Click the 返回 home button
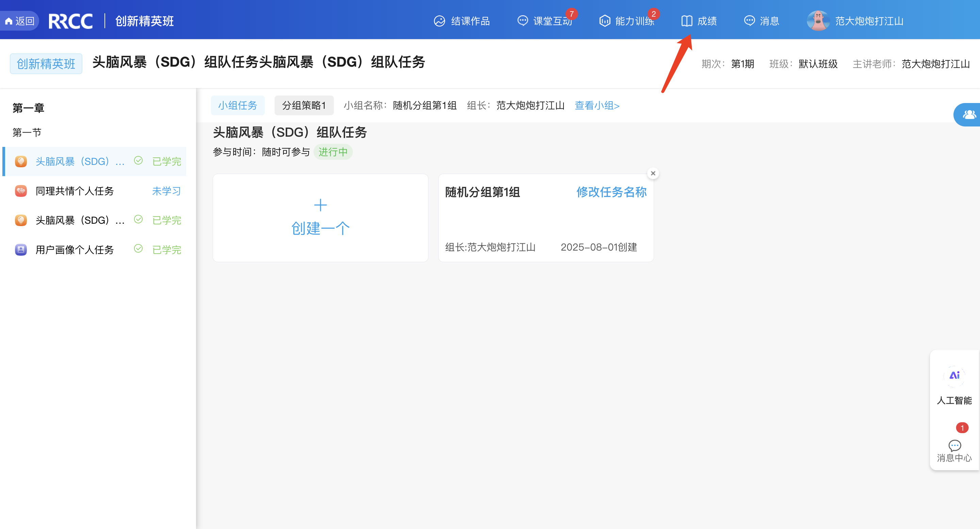The width and height of the screenshot is (980, 529). click(20, 21)
